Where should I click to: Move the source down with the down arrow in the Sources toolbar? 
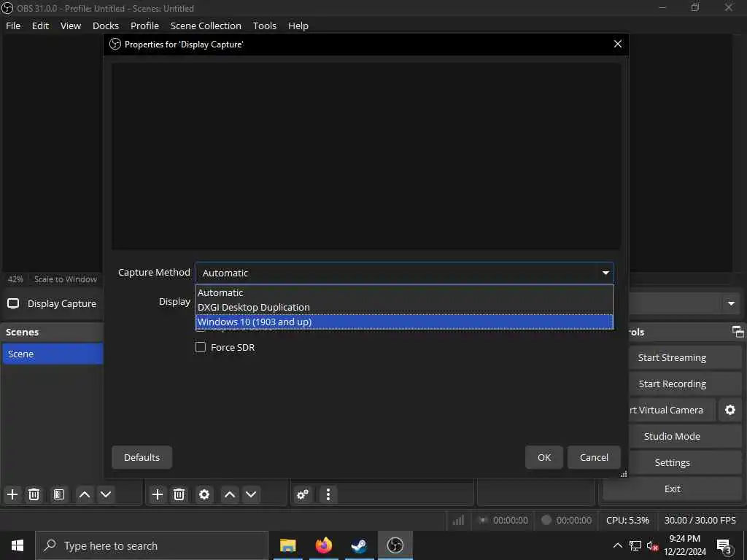(x=251, y=494)
